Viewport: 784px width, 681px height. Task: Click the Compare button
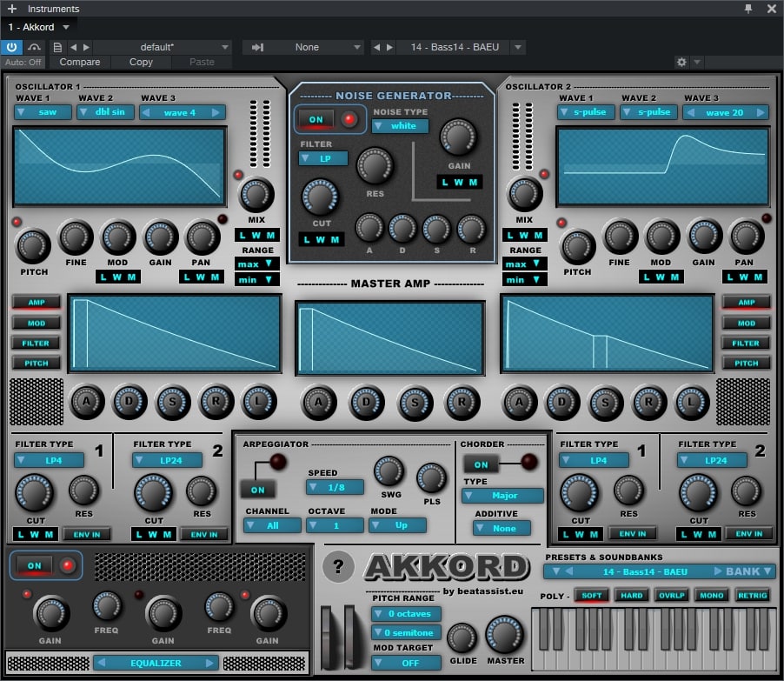coord(79,63)
